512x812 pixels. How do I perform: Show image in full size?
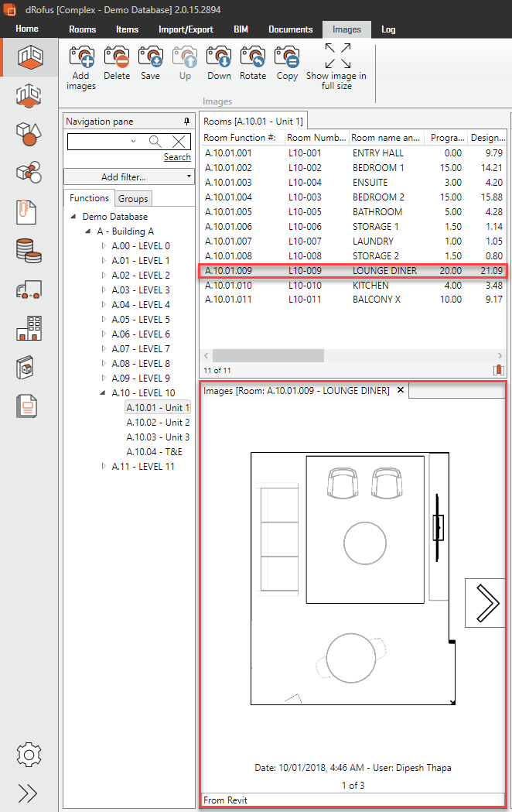pos(337,57)
